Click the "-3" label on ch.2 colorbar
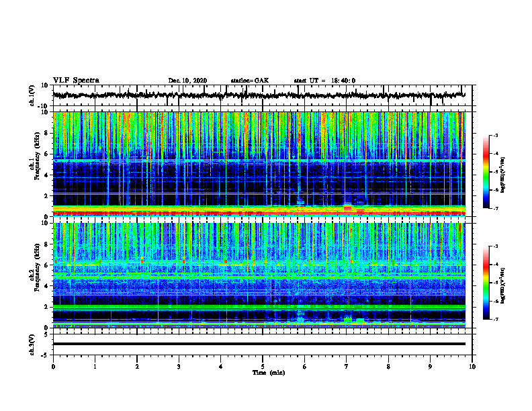532x411 pixels. [496, 246]
